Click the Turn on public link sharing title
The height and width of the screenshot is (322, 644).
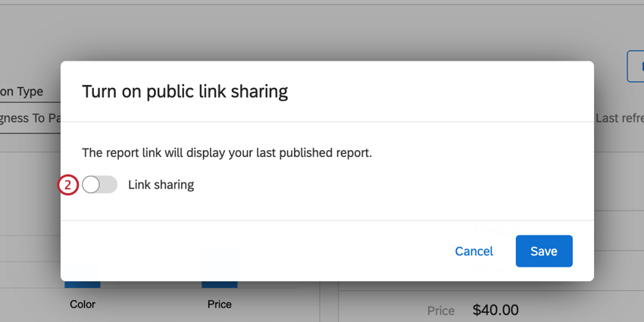[185, 92]
